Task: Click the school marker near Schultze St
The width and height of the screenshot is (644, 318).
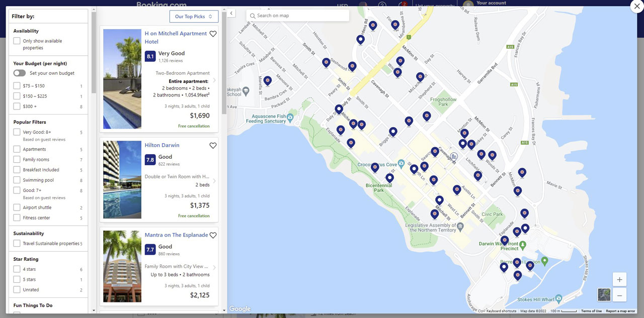Action: tap(246, 91)
